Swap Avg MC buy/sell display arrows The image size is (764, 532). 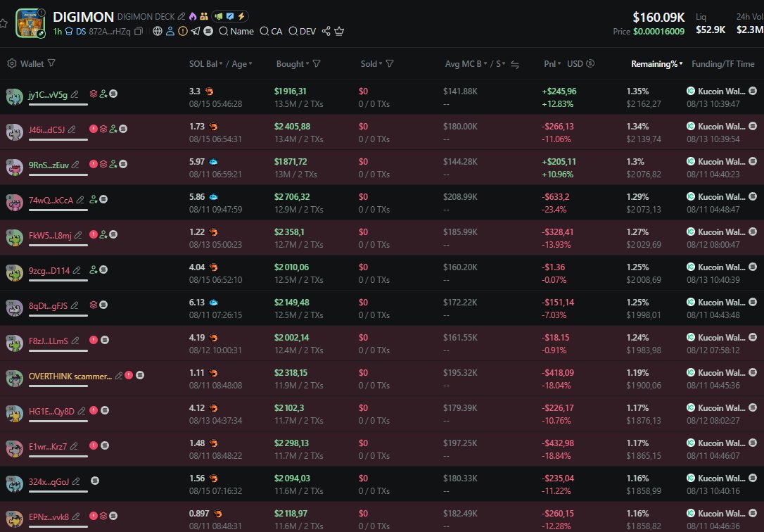coord(514,64)
